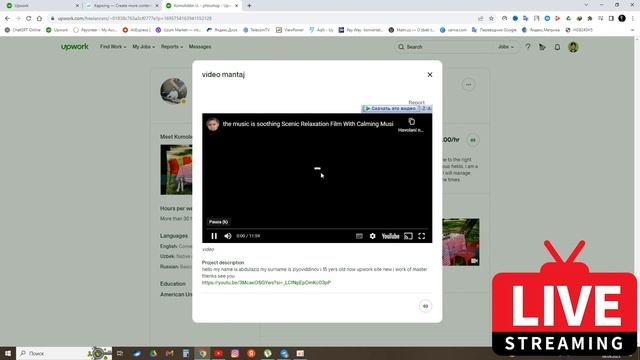This screenshot has width=640, height=360.
Task: Open the Jobs search-type dropdown
Action: (x=505, y=47)
